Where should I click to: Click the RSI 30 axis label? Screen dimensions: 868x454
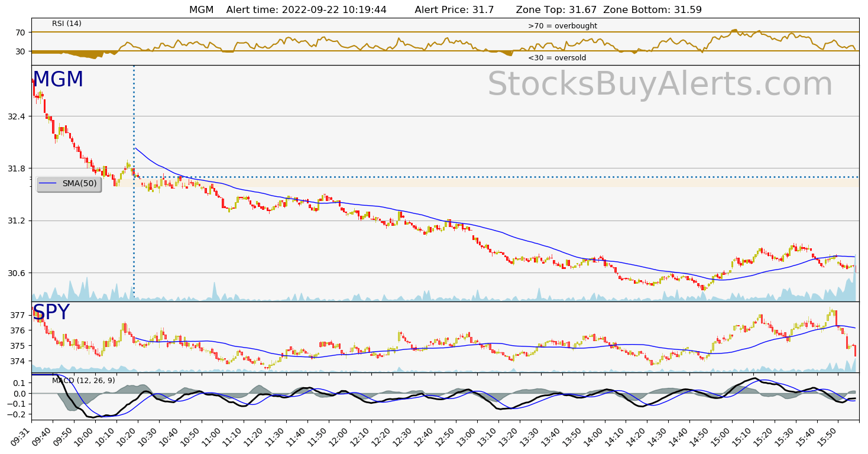coord(21,51)
